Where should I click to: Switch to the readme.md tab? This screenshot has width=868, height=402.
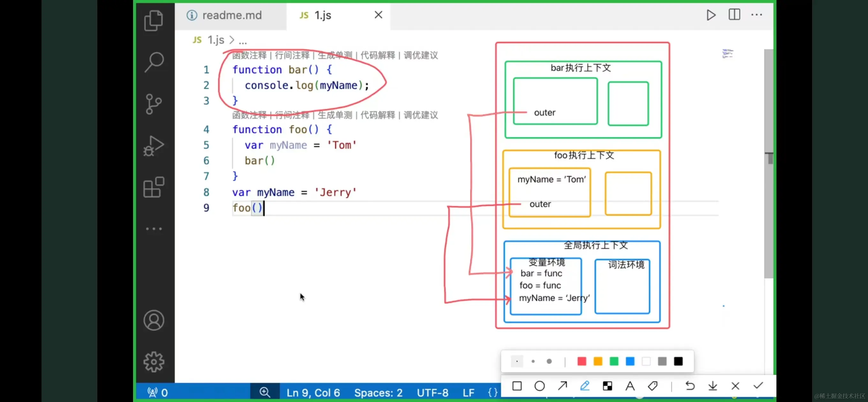[231, 15]
